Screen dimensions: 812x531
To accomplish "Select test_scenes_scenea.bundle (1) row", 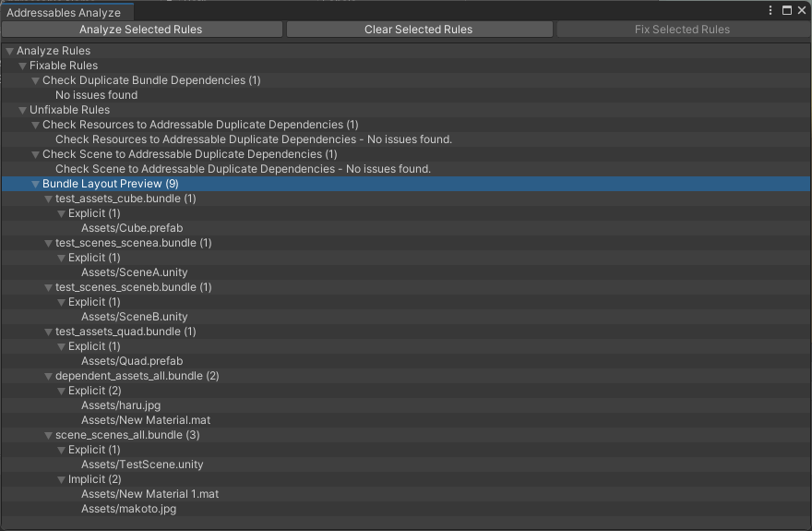I will (x=406, y=243).
